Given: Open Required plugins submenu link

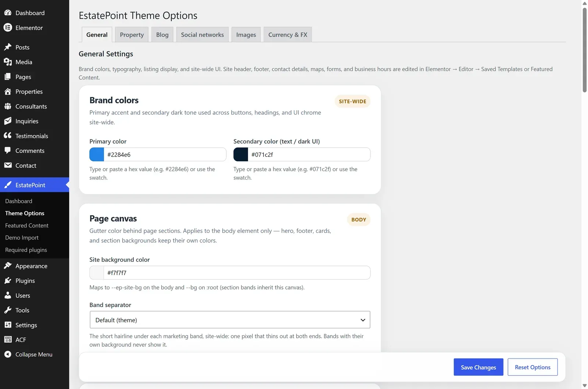Looking at the screenshot, I should [x=26, y=250].
